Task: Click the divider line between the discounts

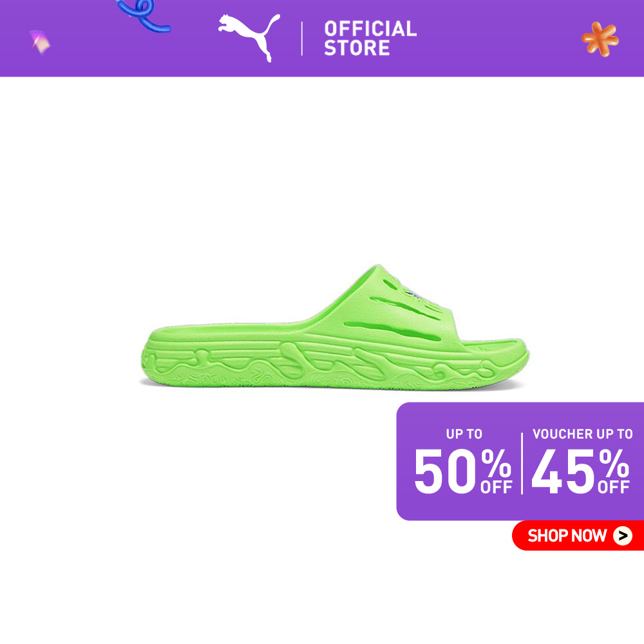Action: [x=522, y=463]
